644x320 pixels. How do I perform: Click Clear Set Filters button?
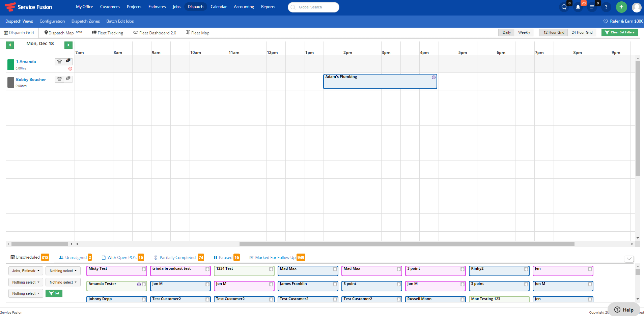pos(620,32)
